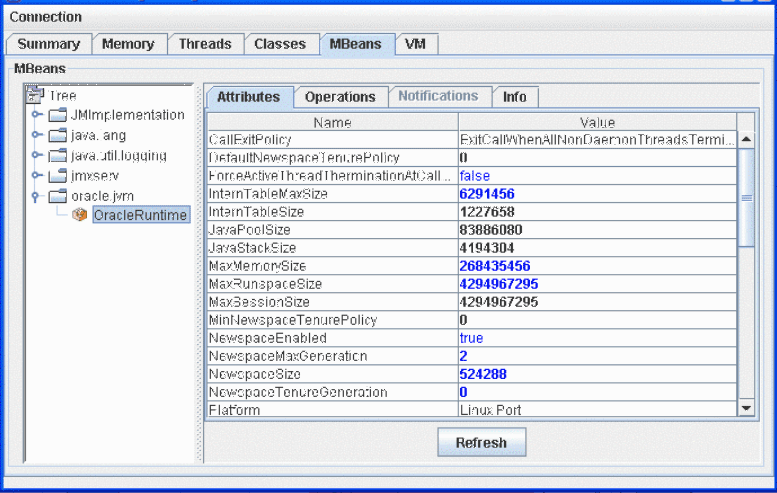The height and width of the screenshot is (493, 777).
Task: Click the NewspaceTenureGeneration attribute name
Action: (x=298, y=392)
